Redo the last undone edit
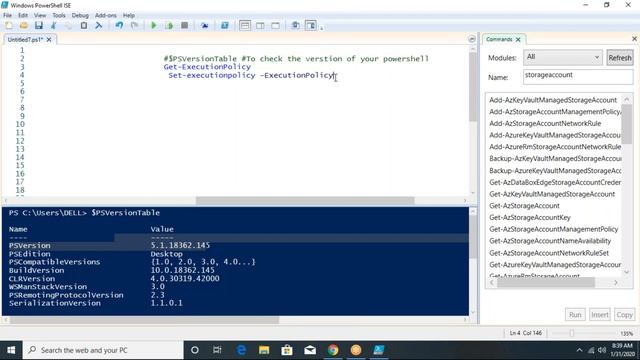This screenshot has height=360, width=640. point(134,26)
